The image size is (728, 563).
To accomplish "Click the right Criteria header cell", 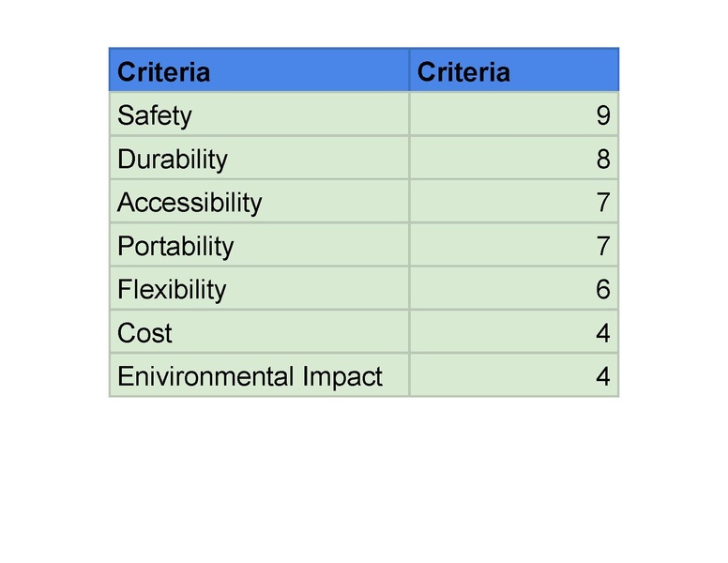I will click(514, 69).
